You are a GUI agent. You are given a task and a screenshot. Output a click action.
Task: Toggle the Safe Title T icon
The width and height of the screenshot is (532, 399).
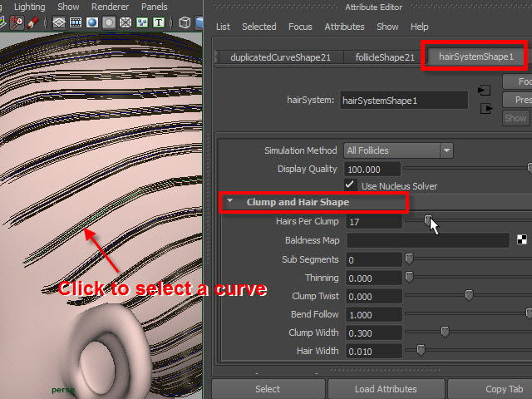(x=159, y=22)
